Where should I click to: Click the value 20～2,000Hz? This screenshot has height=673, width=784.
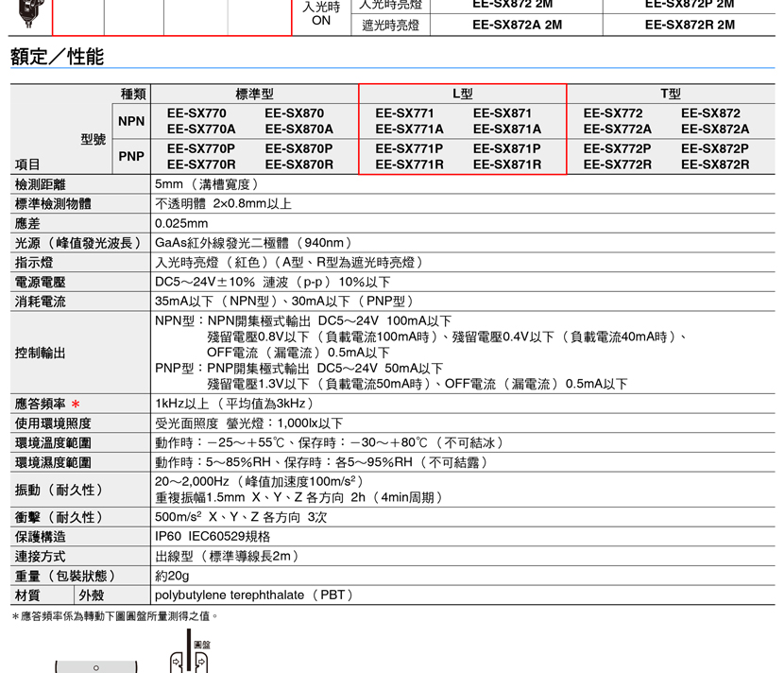[x=192, y=482]
